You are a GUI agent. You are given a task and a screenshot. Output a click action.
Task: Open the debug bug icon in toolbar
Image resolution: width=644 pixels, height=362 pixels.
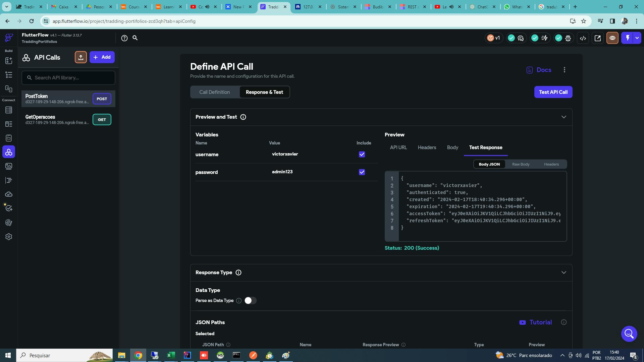(x=568, y=38)
